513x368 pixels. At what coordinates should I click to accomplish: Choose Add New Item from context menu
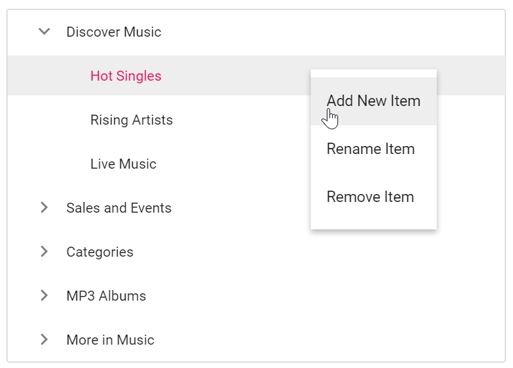pyautogui.click(x=373, y=101)
